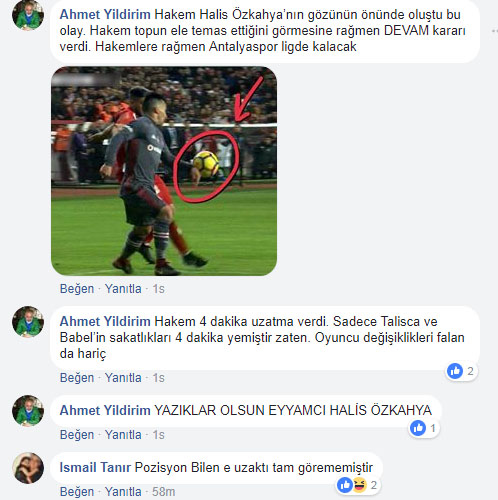Click the laughing emoji reaction on Ismail Tanır's comment
Image resolution: width=498 pixels, height=500 pixels.
click(359, 485)
